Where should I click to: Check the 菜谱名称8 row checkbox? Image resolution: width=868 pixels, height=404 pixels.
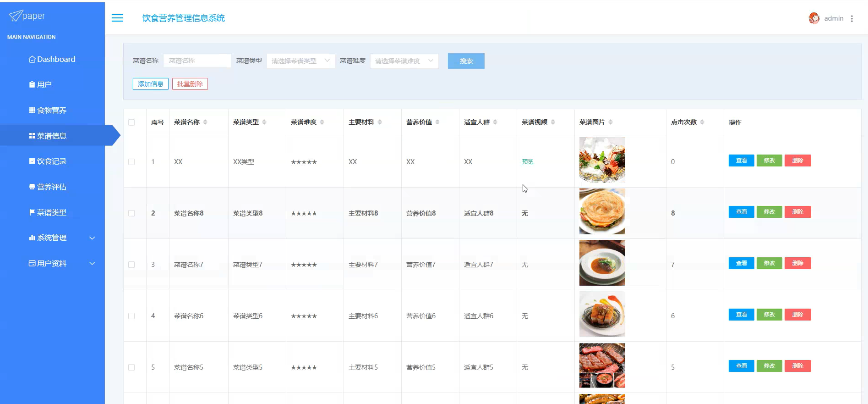[131, 213]
